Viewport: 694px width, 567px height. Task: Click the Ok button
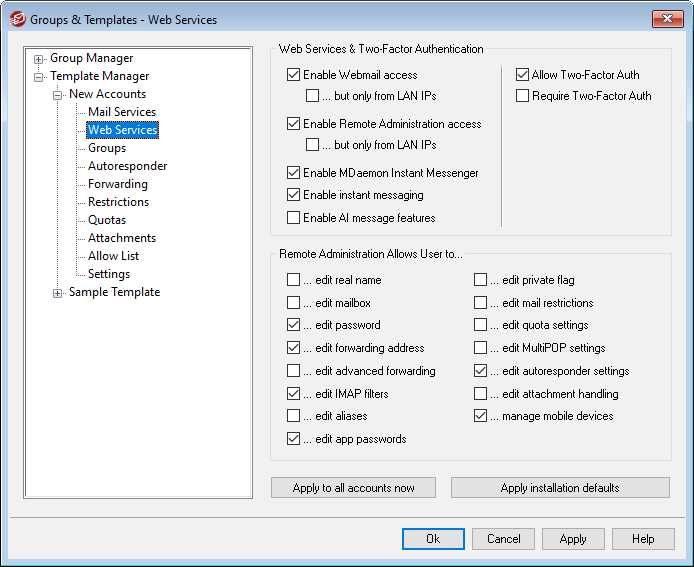coord(433,539)
